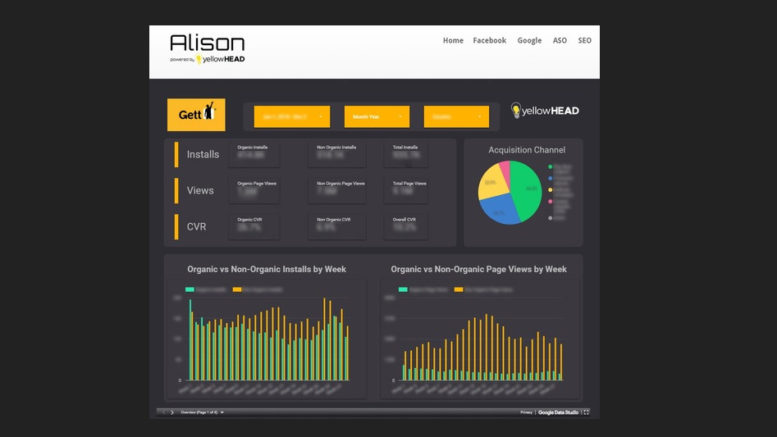Open the third yellow filter dropdown
Image resolution: width=777 pixels, height=437 pixels.
point(456,116)
